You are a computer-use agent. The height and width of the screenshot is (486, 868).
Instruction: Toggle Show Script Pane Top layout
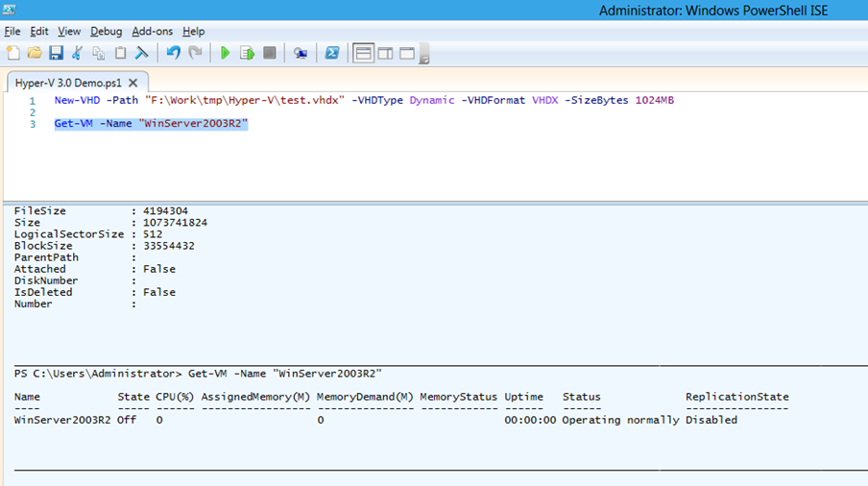(x=364, y=53)
